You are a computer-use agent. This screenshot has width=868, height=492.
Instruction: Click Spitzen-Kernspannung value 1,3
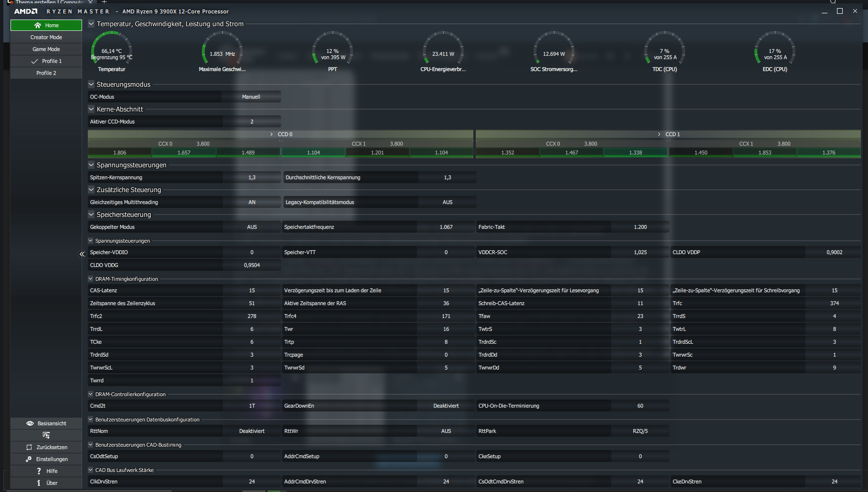pos(252,177)
